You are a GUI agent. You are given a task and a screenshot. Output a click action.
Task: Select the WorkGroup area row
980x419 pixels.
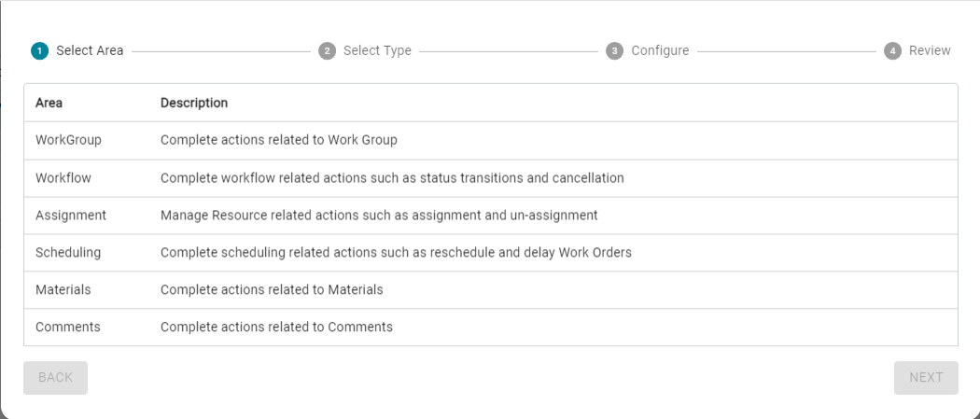[x=68, y=140]
